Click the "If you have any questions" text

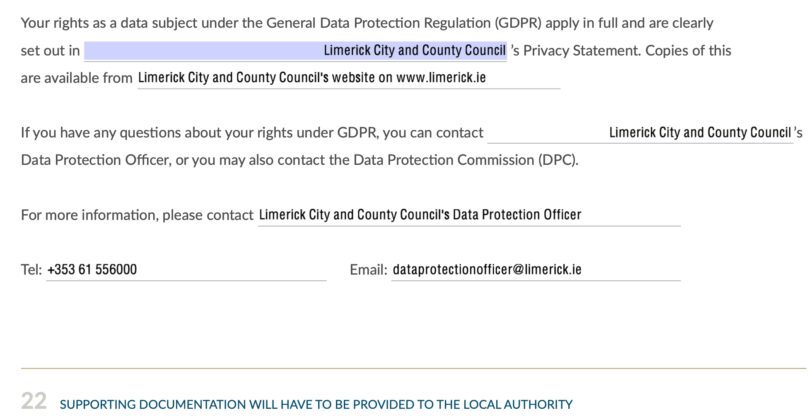click(x=252, y=133)
